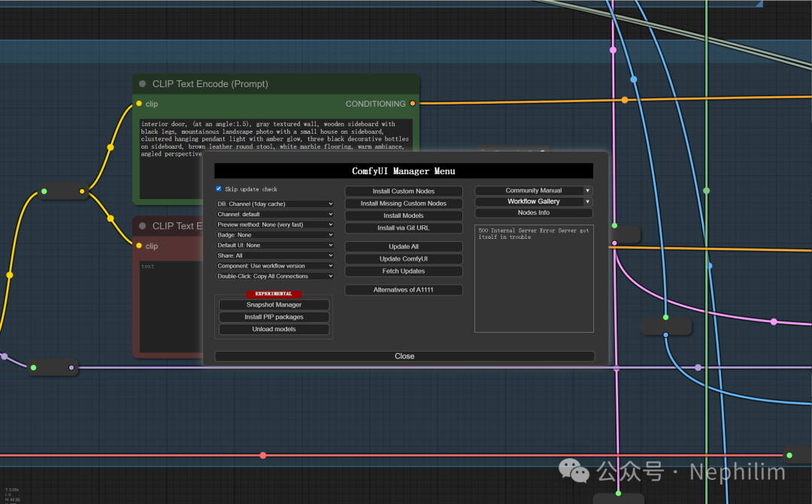Image resolution: width=812 pixels, height=504 pixels.
Task: Click the yellow clip input port on the green node
Action: [x=139, y=104]
